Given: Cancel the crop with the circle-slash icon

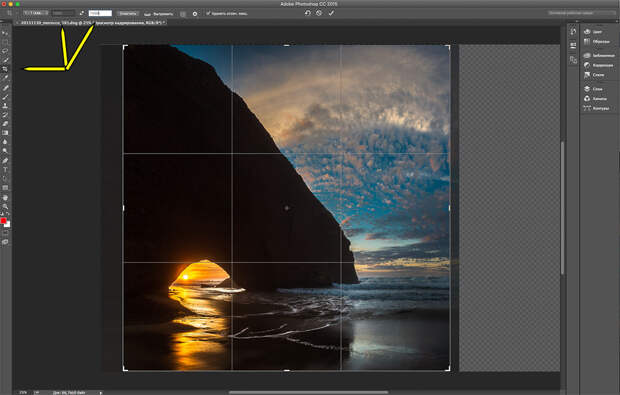Looking at the screenshot, I should tap(319, 13).
